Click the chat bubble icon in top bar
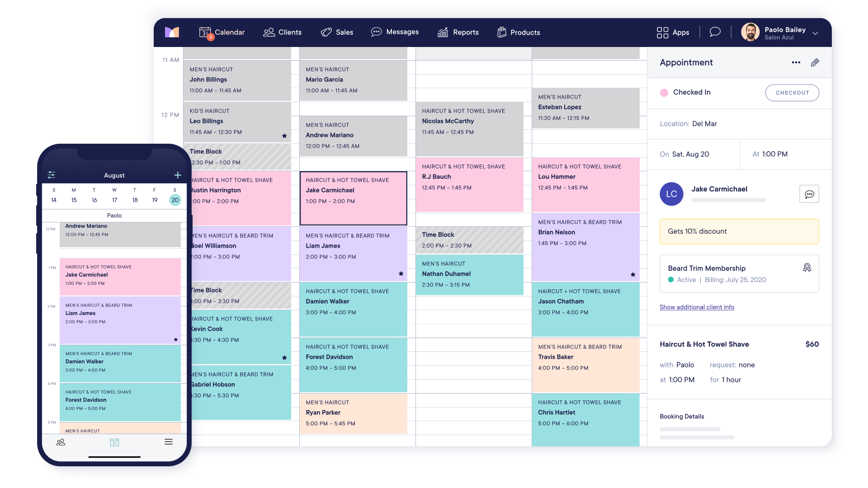 click(x=715, y=32)
